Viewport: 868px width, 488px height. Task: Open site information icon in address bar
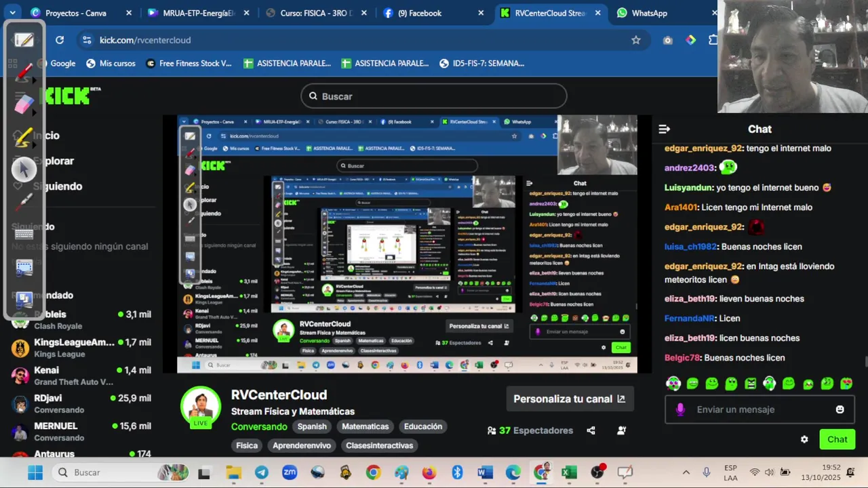click(x=86, y=40)
